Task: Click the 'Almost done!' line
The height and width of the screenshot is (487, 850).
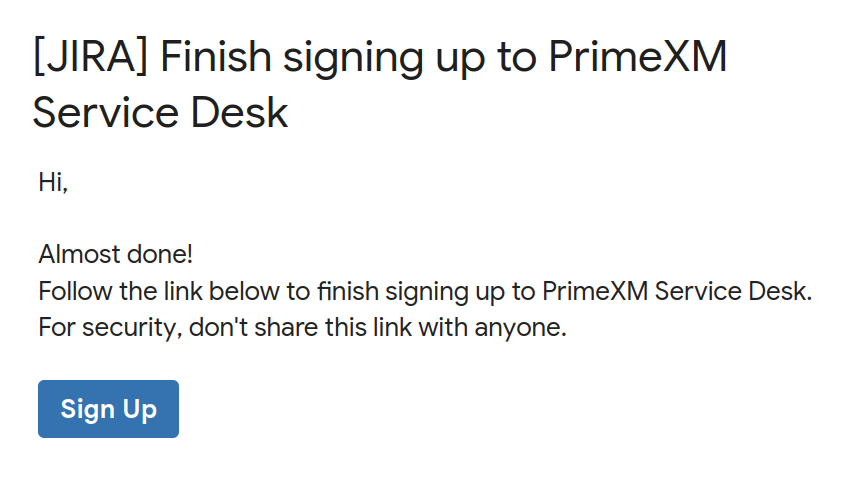Action: (115, 254)
